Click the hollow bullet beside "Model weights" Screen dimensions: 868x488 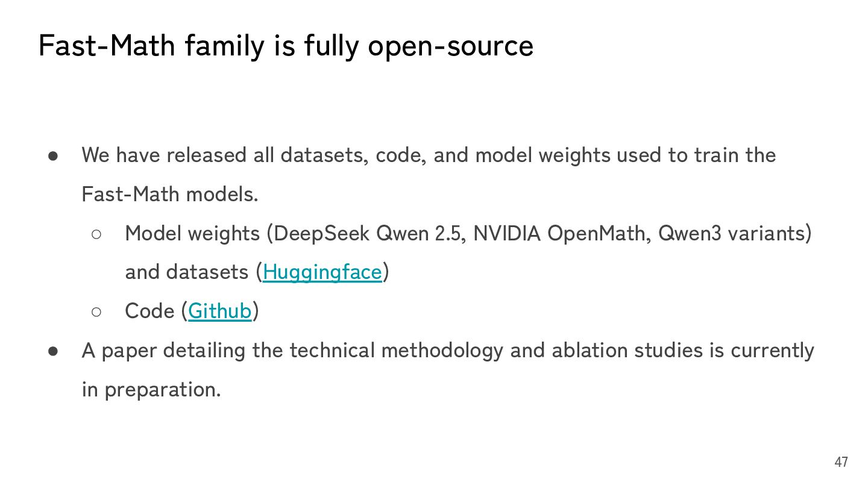click(96, 234)
